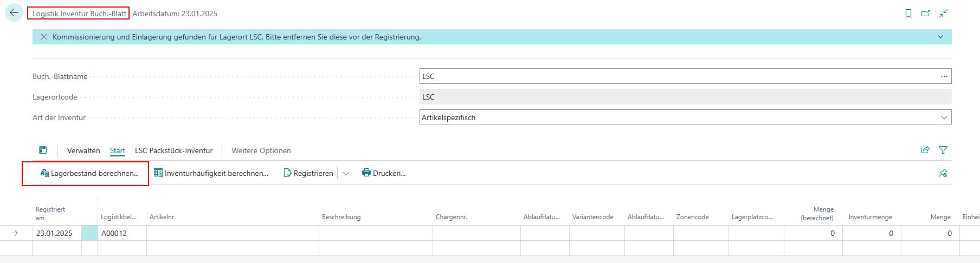
Task: Expand the Registrieren dropdown arrow
Action: (346, 173)
